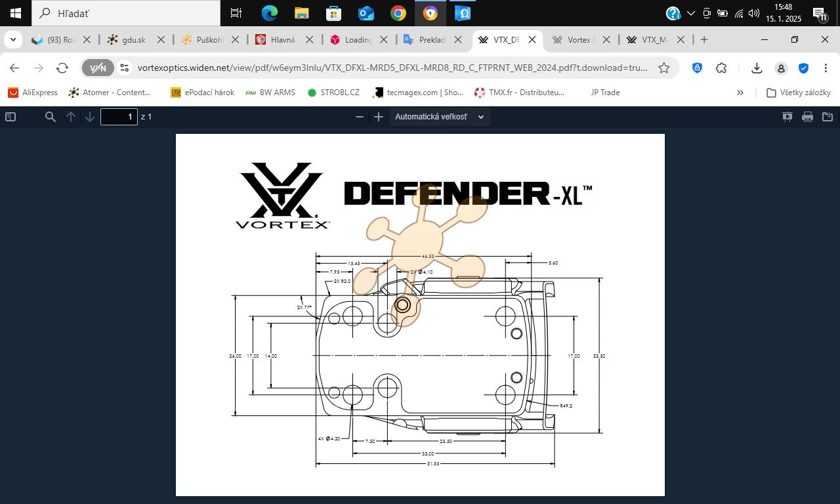Open the Automatická veľkosť zoom dropdown
Image resolution: width=840 pixels, height=504 pixels.
coord(440,117)
